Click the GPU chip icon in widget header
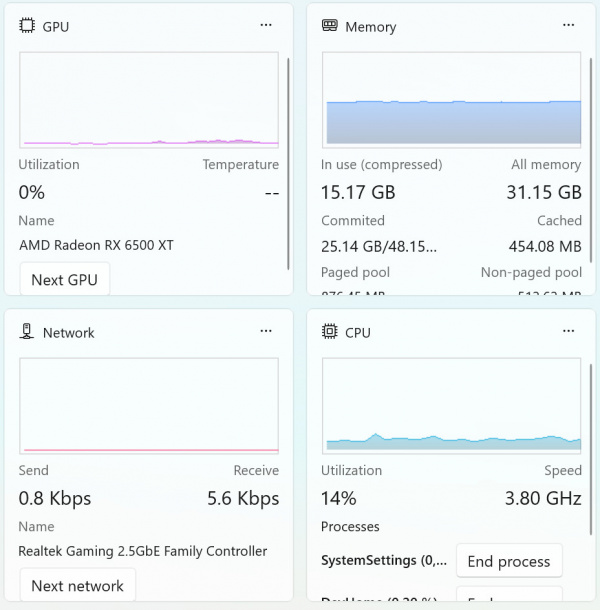600x610 pixels. [x=27, y=26]
